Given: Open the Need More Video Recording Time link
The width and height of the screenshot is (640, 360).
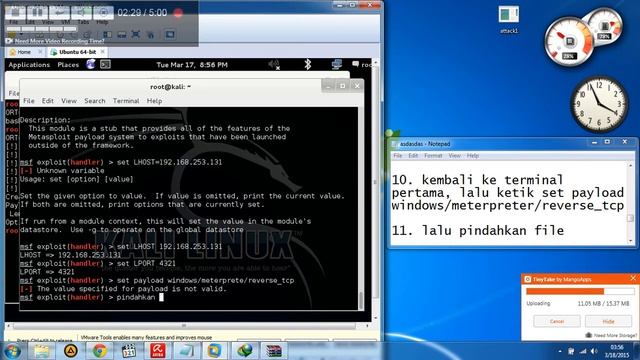Looking at the screenshot, I should point(59,41).
